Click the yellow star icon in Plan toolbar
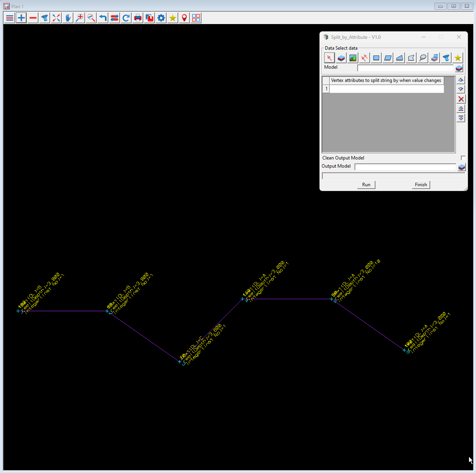 pyautogui.click(x=173, y=18)
